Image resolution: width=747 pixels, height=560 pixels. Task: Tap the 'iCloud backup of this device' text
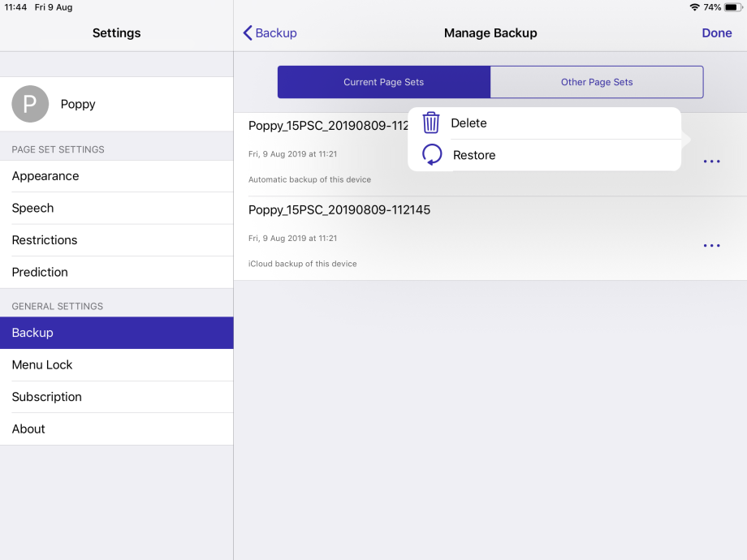[303, 264]
